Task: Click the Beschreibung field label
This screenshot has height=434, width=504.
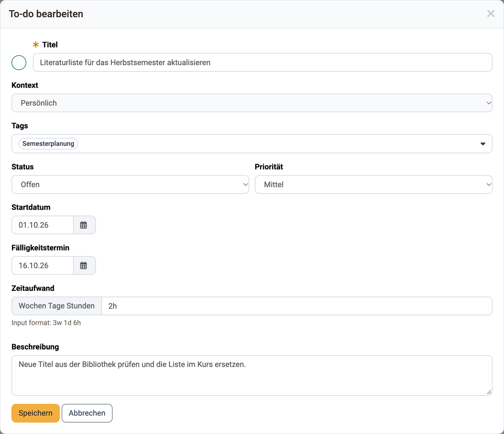Action: [x=35, y=346]
